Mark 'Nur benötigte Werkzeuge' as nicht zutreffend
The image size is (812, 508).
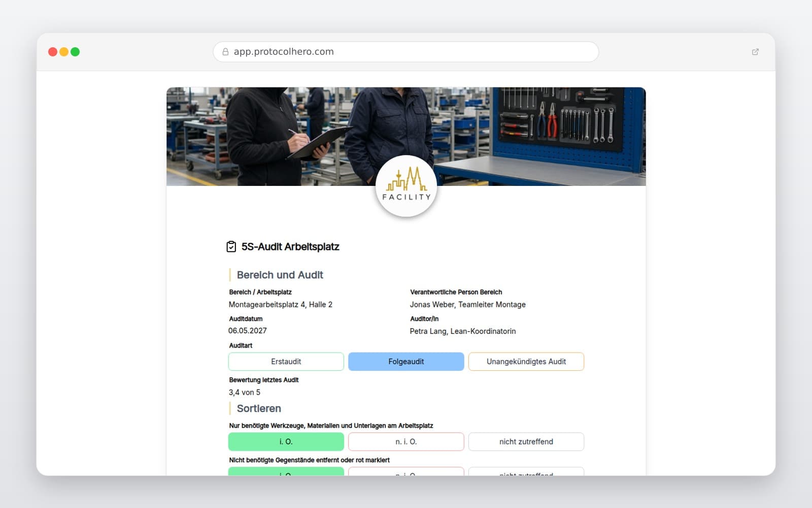click(526, 442)
